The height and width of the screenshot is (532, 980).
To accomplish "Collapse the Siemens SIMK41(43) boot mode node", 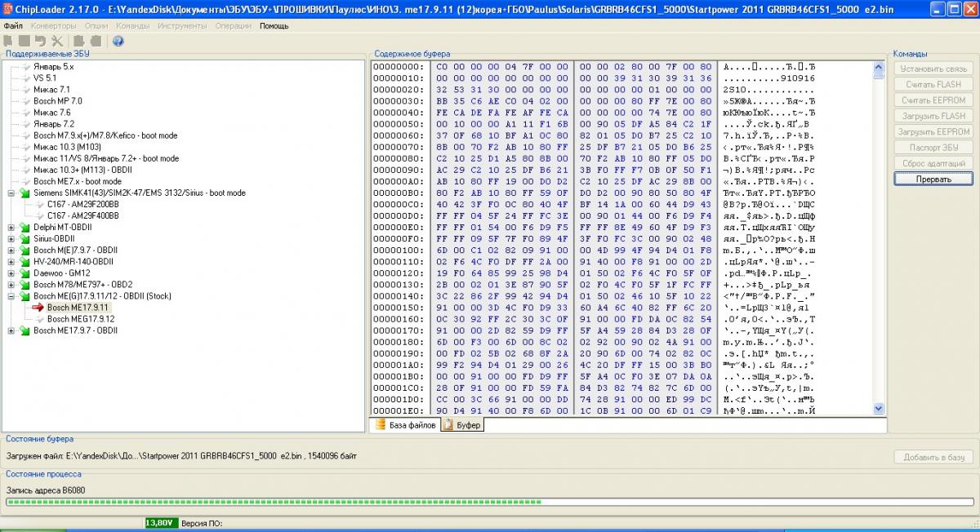I will tap(11, 193).
